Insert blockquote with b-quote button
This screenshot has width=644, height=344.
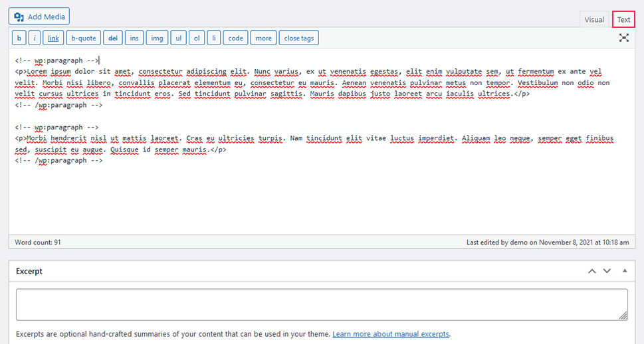83,38
